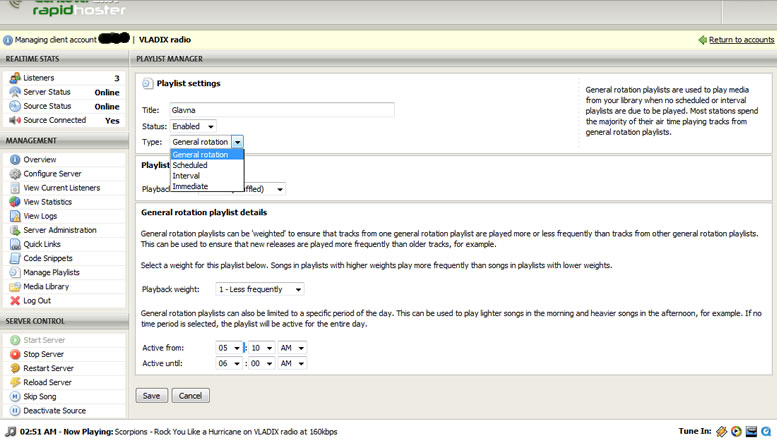This screenshot has height=441, width=777.
Task: Click the first Tune In player icon
Action: pyautogui.click(x=721, y=431)
